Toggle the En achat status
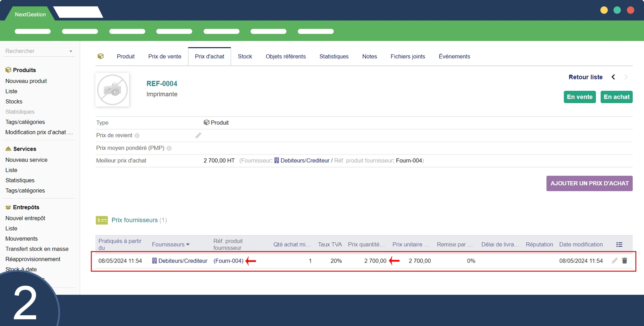644x326 pixels. click(616, 97)
